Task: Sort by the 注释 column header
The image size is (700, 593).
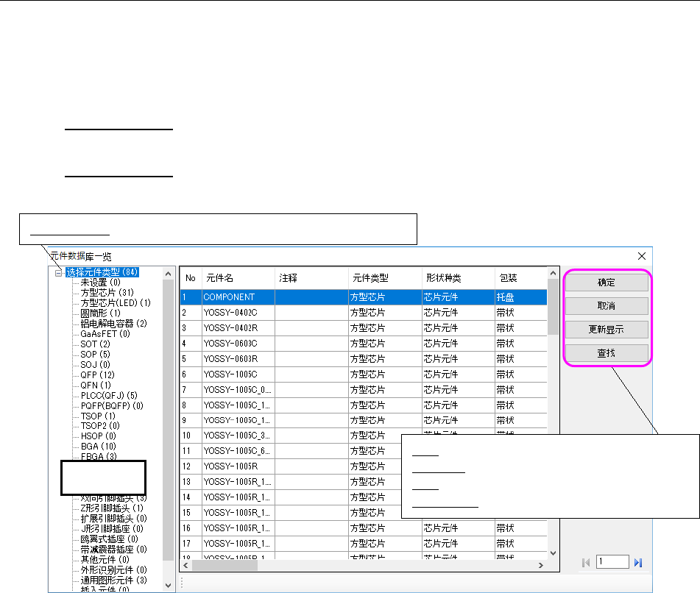Action: [311, 278]
